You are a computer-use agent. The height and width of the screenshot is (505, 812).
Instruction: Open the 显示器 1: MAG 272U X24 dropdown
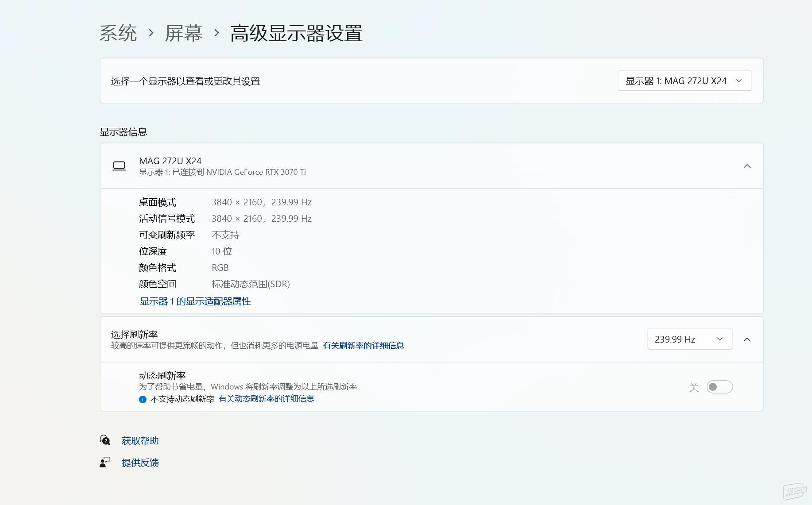pyautogui.click(x=684, y=81)
